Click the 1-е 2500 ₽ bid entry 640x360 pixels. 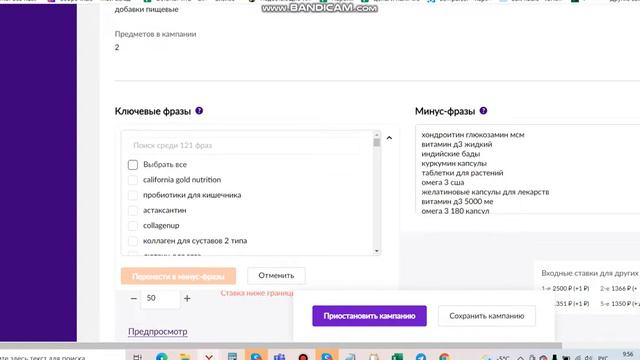(565, 288)
